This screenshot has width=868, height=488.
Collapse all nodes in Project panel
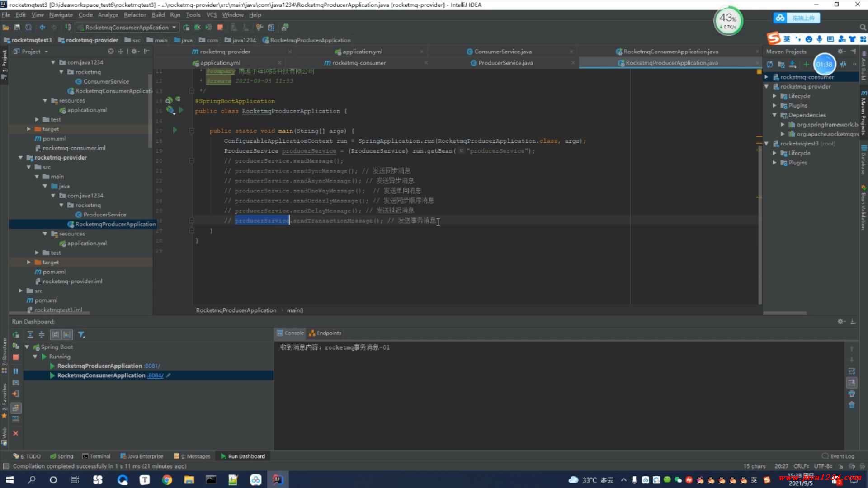click(121, 52)
